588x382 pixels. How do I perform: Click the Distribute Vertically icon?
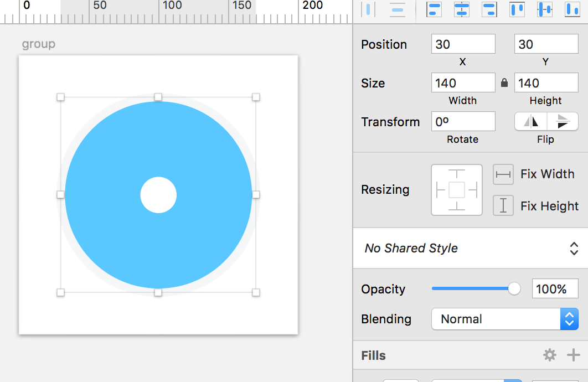pos(397,9)
